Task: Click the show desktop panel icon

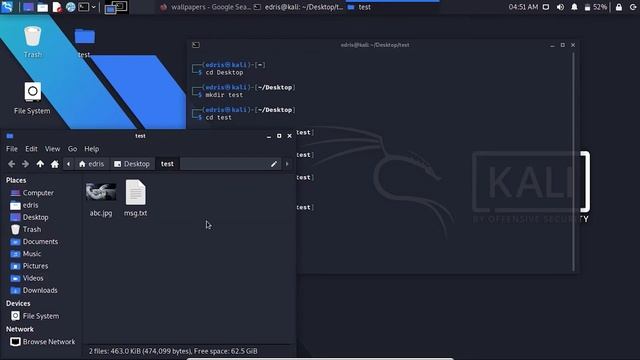Action: (x=28, y=7)
